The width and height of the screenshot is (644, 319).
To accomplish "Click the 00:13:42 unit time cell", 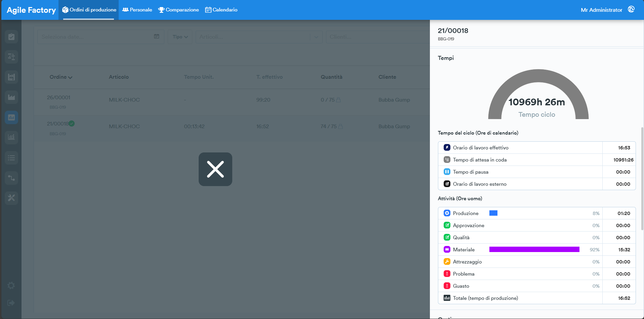I will coord(194,127).
